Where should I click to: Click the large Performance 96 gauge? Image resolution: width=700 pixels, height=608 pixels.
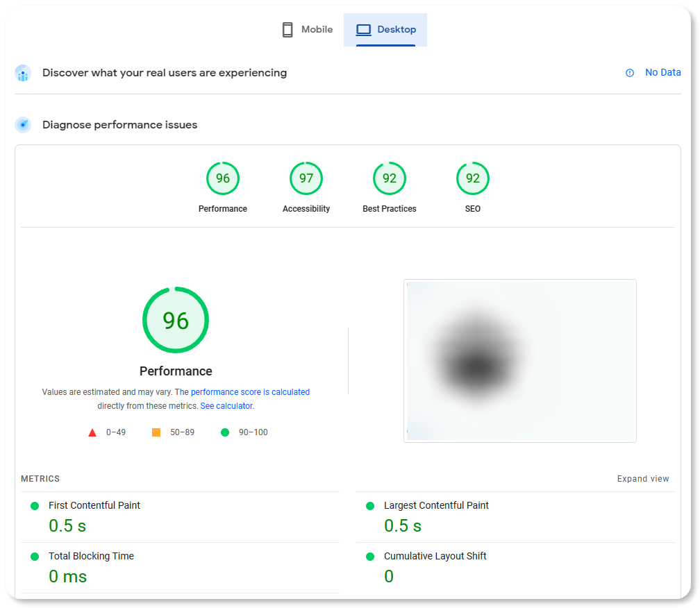176,320
